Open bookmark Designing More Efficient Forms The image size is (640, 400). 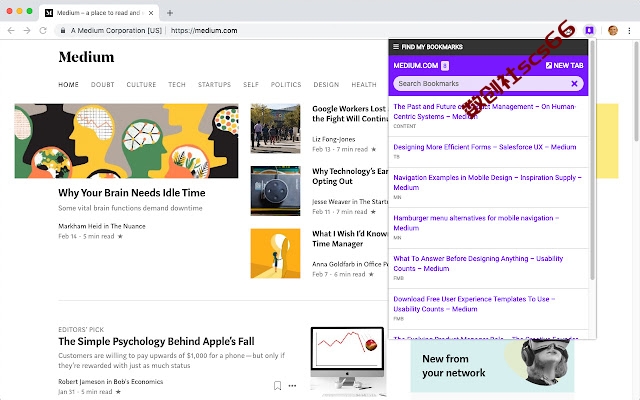[485, 147]
